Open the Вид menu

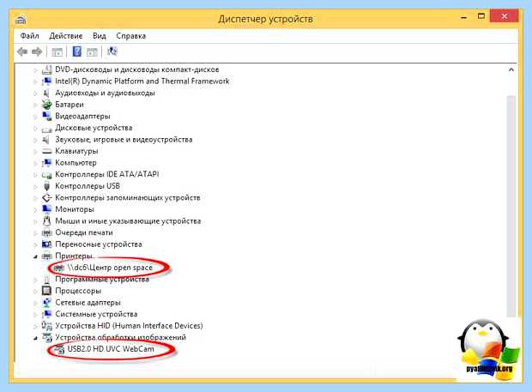click(100, 36)
